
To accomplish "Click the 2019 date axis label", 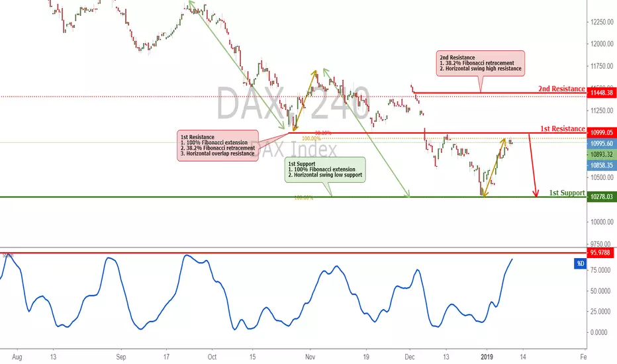I will (487, 357).
